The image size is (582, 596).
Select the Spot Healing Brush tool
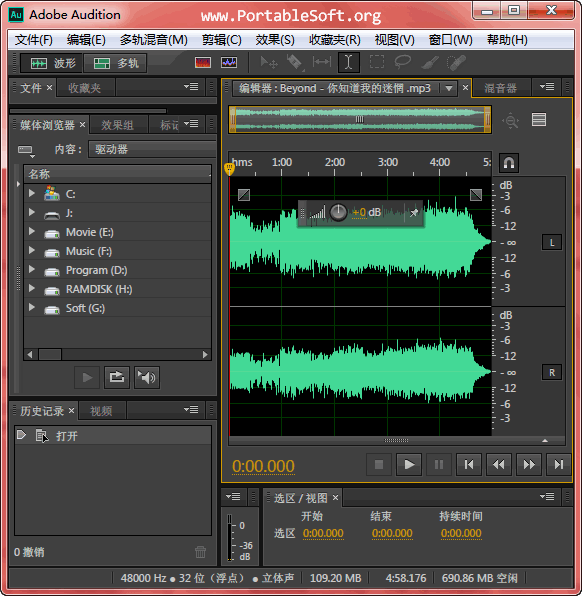pos(456,63)
